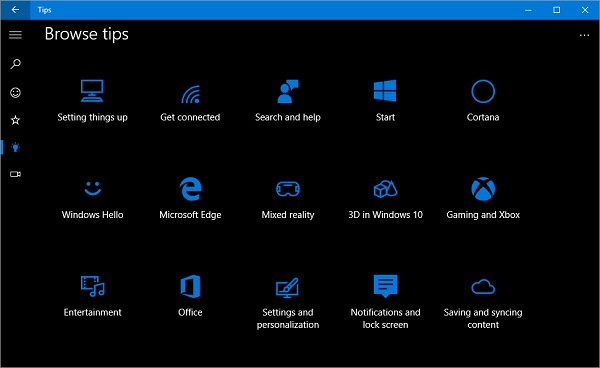The width and height of the screenshot is (600, 368).
Task: Open the hamburger navigation menu
Action: [x=15, y=35]
